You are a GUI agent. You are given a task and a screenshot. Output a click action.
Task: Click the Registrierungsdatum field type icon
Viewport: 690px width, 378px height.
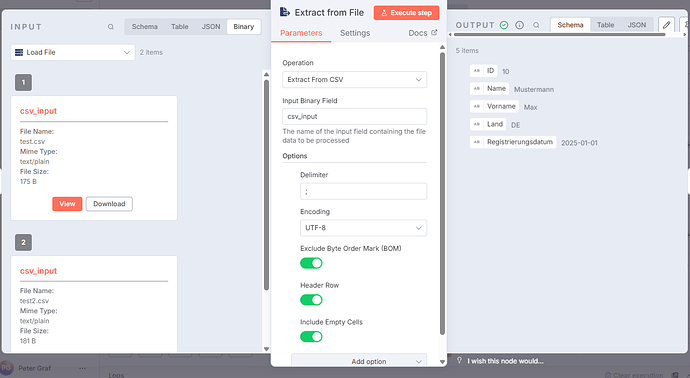[x=477, y=142]
